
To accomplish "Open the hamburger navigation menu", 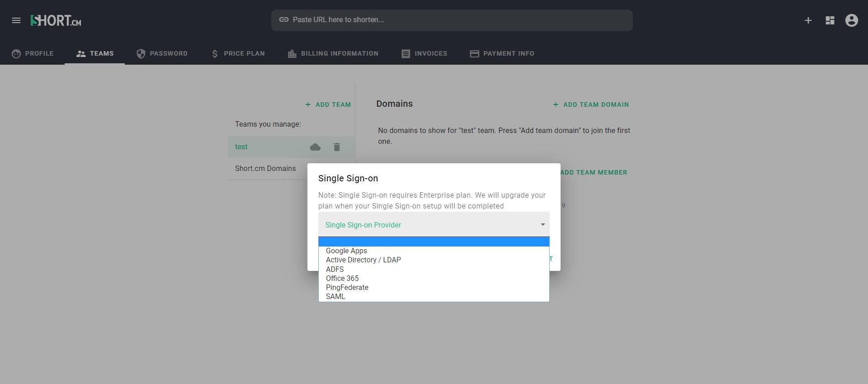I will (x=16, y=20).
